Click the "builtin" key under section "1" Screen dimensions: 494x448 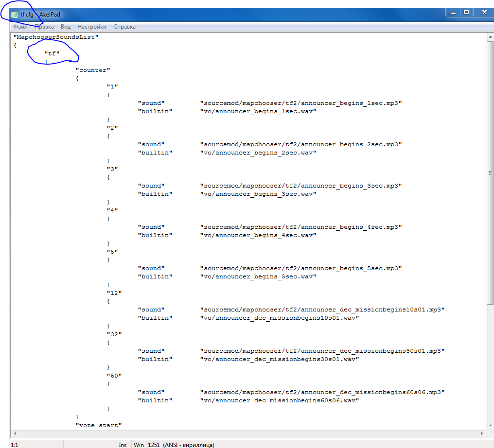click(x=155, y=111)
